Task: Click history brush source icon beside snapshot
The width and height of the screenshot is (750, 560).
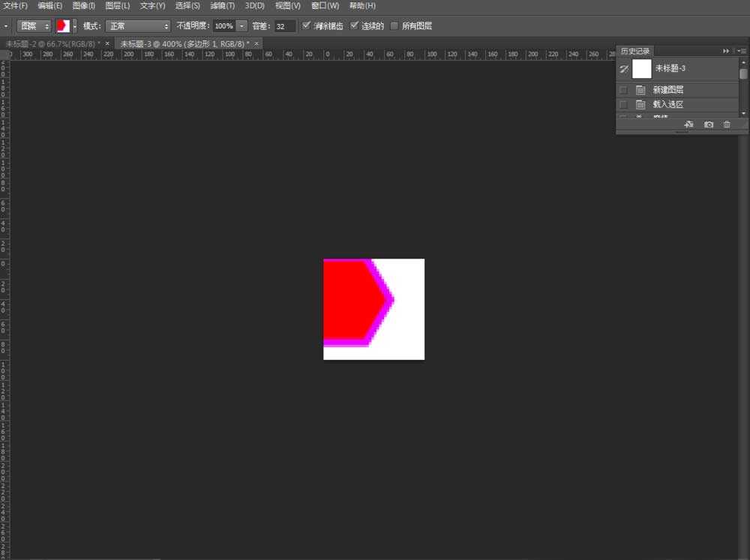Action: (x=623, y=68)
